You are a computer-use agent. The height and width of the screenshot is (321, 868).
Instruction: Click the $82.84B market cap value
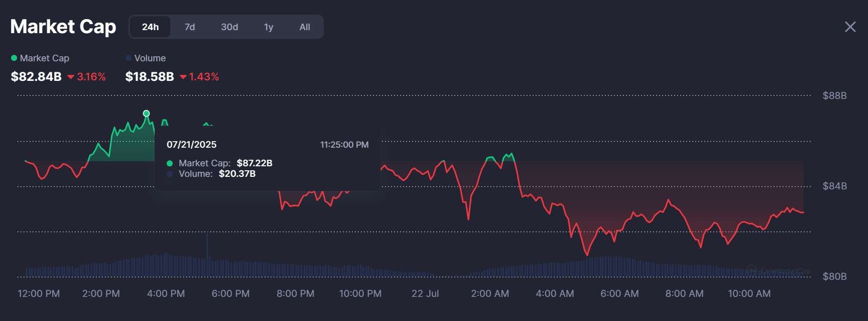[x=36, y=77]
